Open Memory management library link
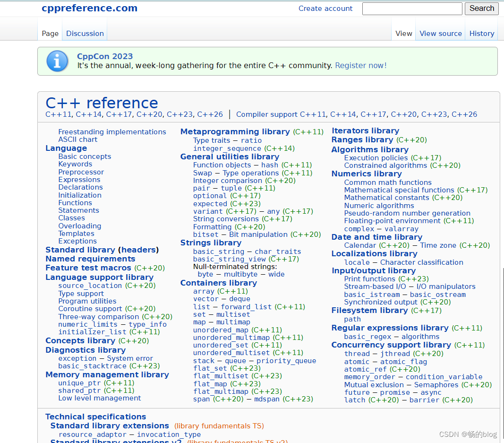This screenshot has height=443, width=504. pos(107,375)
